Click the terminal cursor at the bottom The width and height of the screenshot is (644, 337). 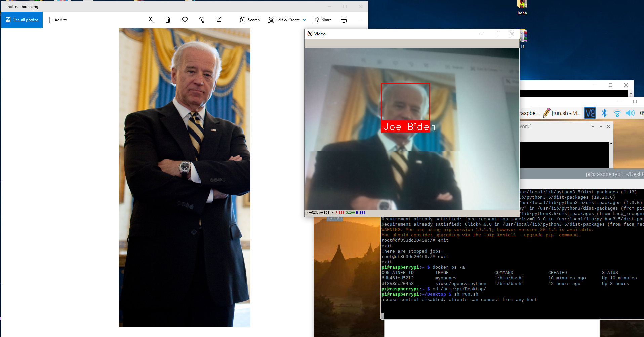tap(383, 316)
